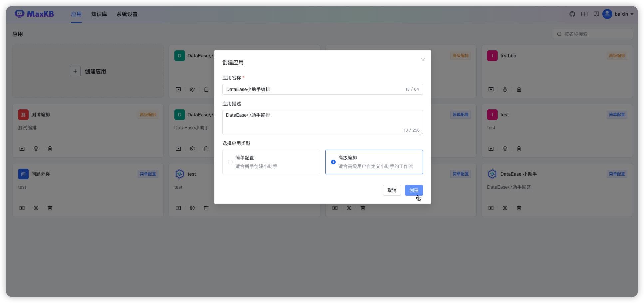Click the DataEase 小助手 hexagon avatar
Screen dimensions: 644x303
(492, 174)
